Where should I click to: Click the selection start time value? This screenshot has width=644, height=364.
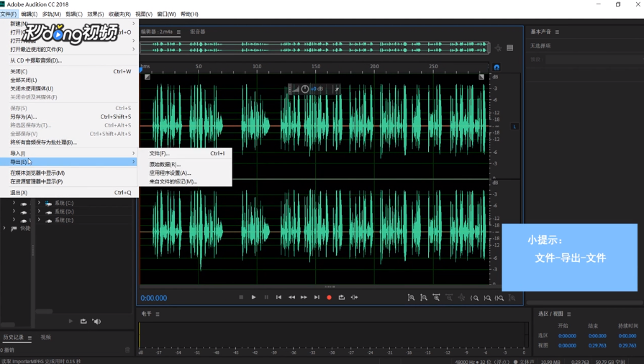[x=567, y=336]
